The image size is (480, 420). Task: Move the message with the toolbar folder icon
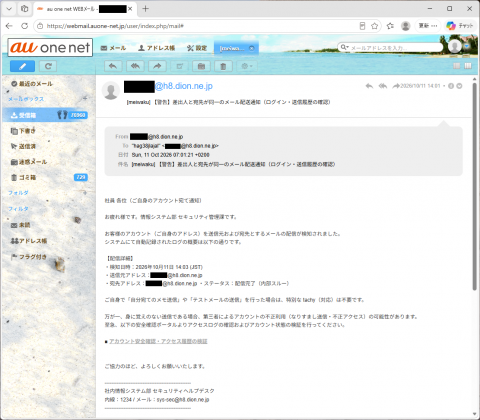point(201,66)
